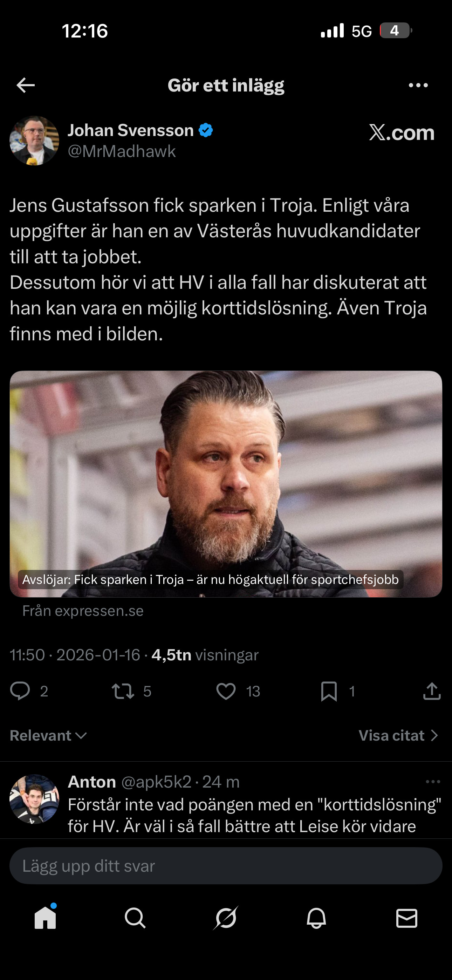Open Visa citat quotes link
This screenshot has width=452, height=980.
(398, 735)
